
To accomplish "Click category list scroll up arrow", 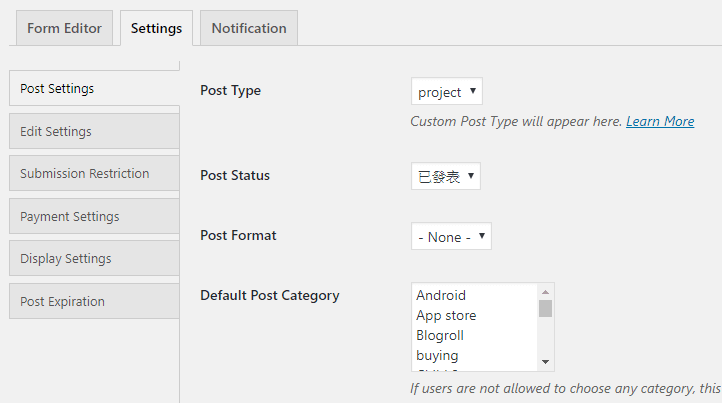I will (x=545, y=291).
